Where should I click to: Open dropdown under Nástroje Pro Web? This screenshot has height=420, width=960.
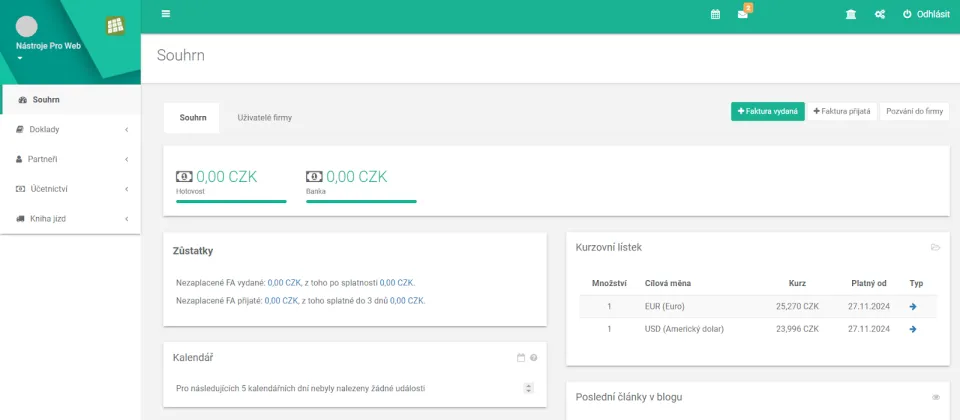point(20,59)
